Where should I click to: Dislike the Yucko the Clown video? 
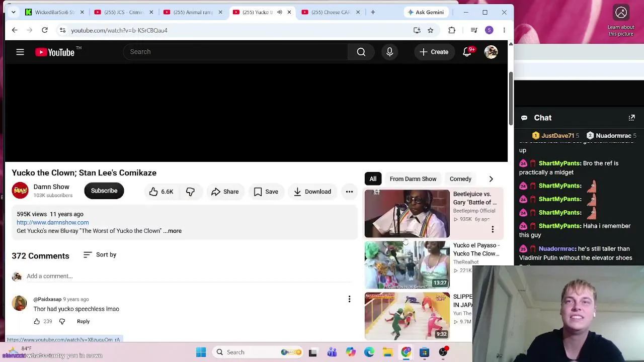coord(190,192)
